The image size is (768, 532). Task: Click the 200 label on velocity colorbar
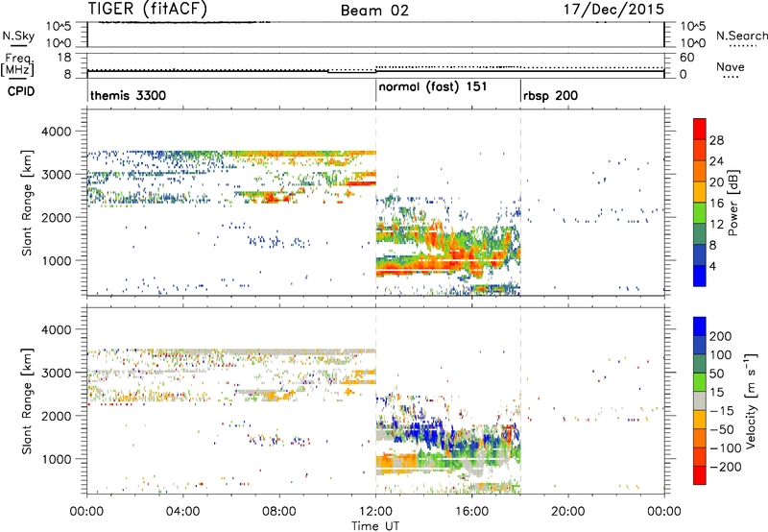tap(721, 336)
